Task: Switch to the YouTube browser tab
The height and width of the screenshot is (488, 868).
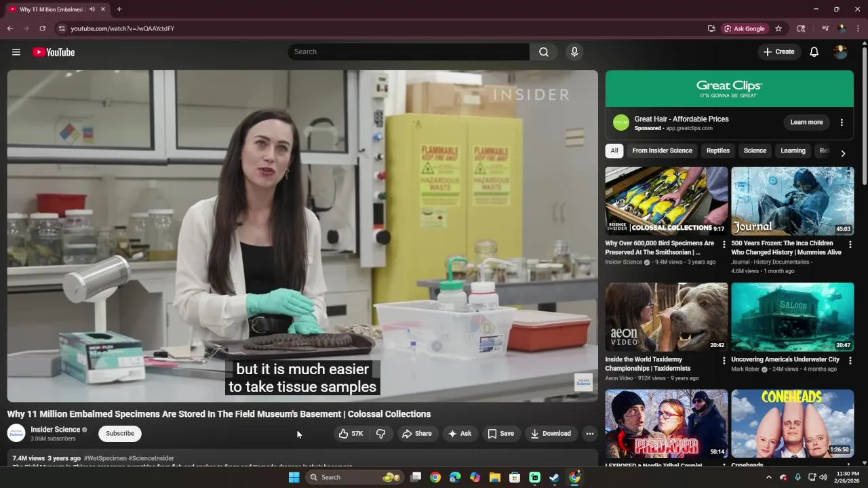Action: tap(58, 9)
